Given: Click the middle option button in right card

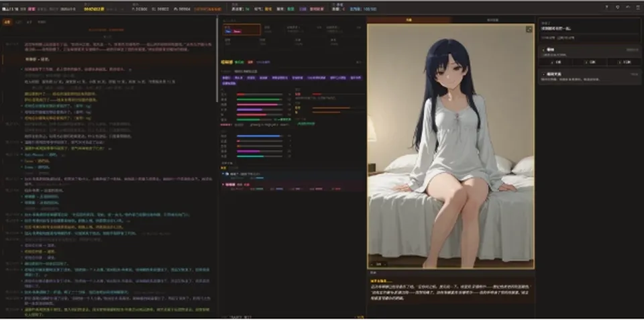Looking at the screenshot, I should pyautogui.click(x=590, y=62).
